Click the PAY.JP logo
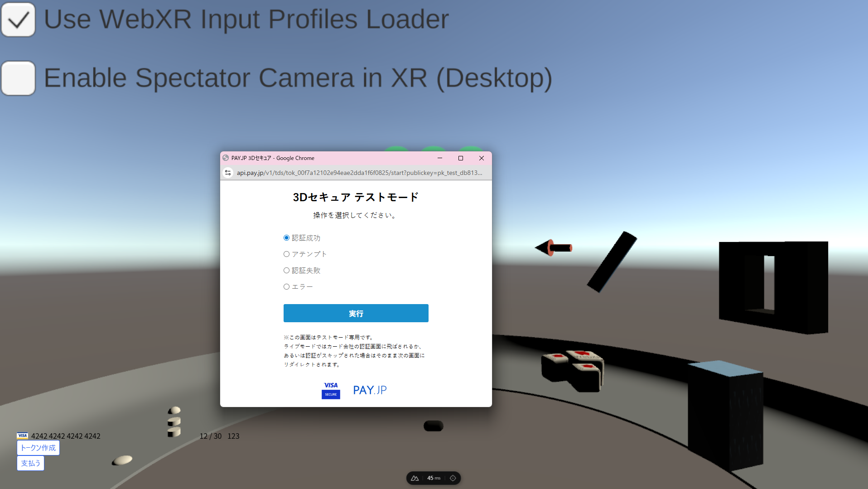 [x=370, y=390]
